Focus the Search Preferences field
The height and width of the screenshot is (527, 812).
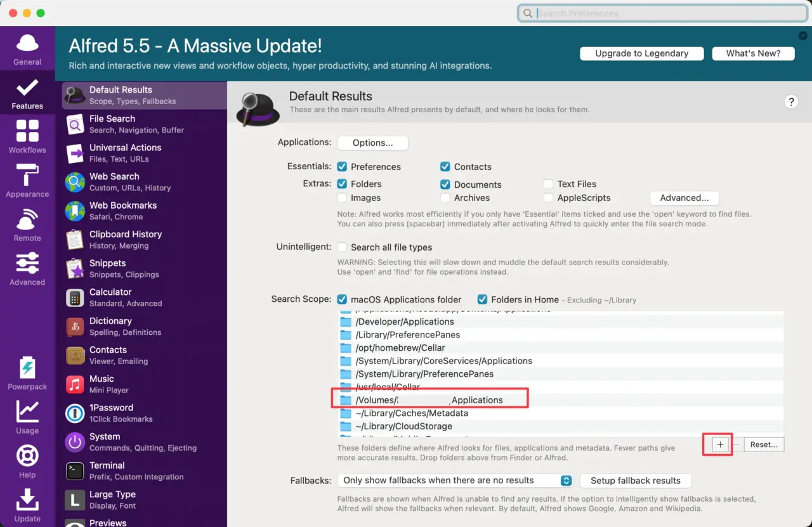tap(663, 13)
